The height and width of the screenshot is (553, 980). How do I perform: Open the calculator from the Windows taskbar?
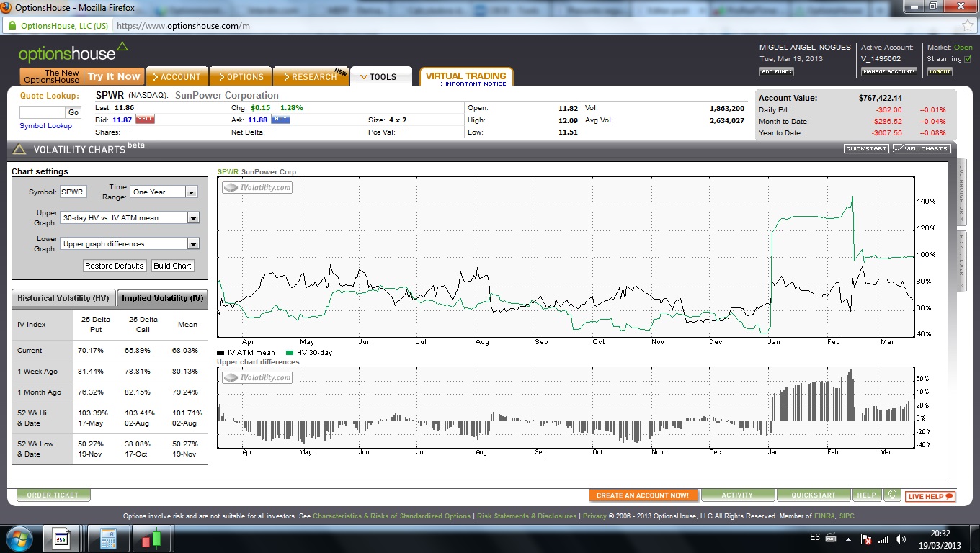(x=108, y=539)
